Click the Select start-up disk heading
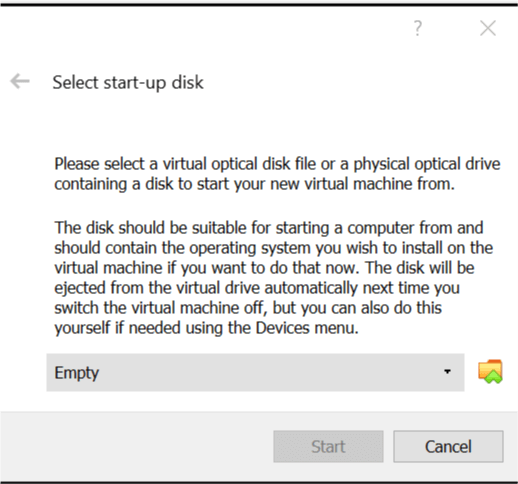Image resolution: width=518 pixels, height=484 pixels. coord(128,82)
